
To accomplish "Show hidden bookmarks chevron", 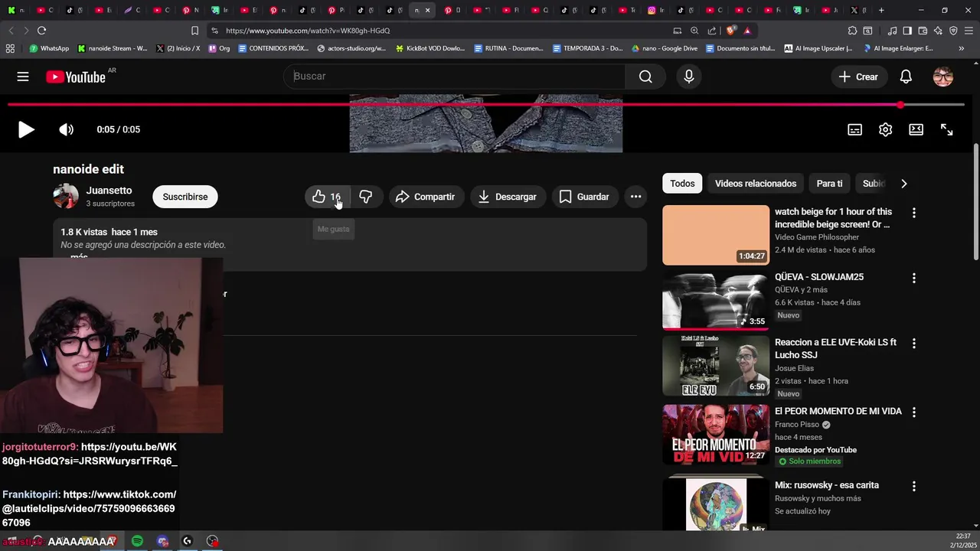I will click(961, 48).
